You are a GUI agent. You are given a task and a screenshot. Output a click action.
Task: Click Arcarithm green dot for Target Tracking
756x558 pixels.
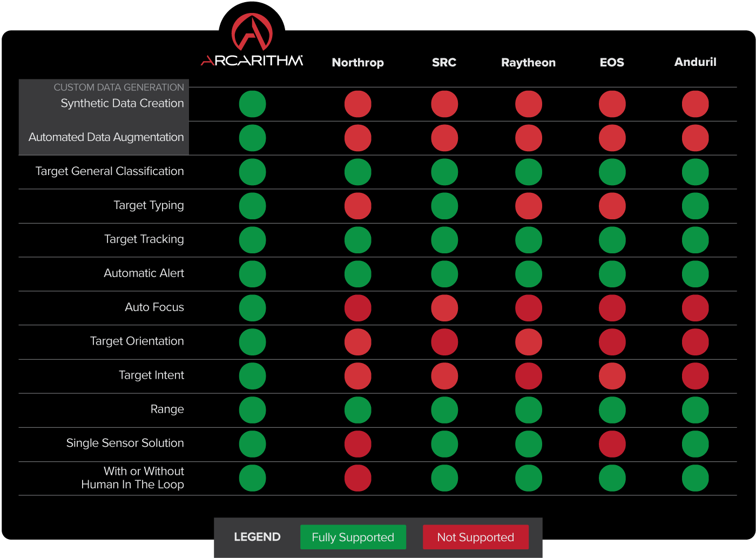[253, 240]
